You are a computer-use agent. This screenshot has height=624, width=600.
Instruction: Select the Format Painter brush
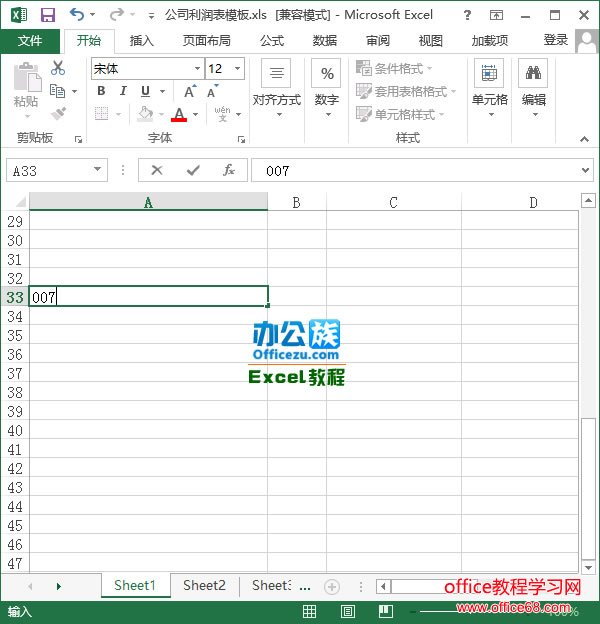(58, 113)
